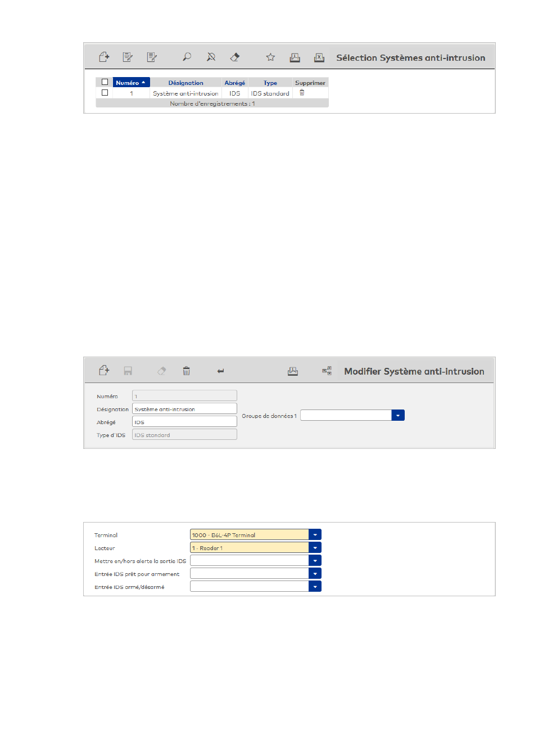Export the list with the Excel icon
Screen dimensions: 534x756
319,57
